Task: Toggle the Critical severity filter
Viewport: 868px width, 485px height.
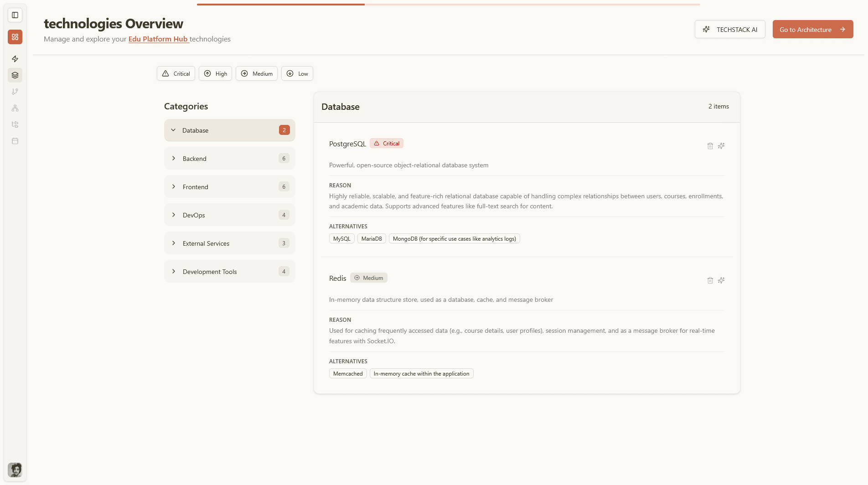Action: click(x=176, y=73)
